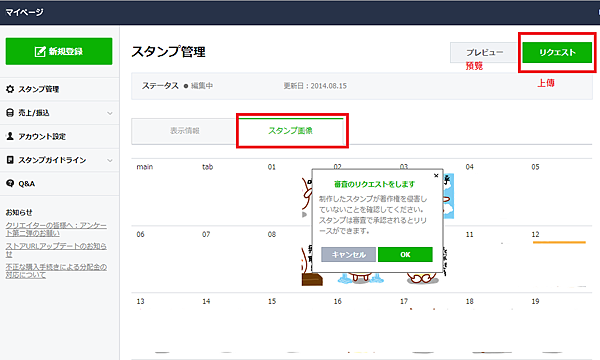Select the main image slot
The image size is (600, 360).
(x=164, y=192)
